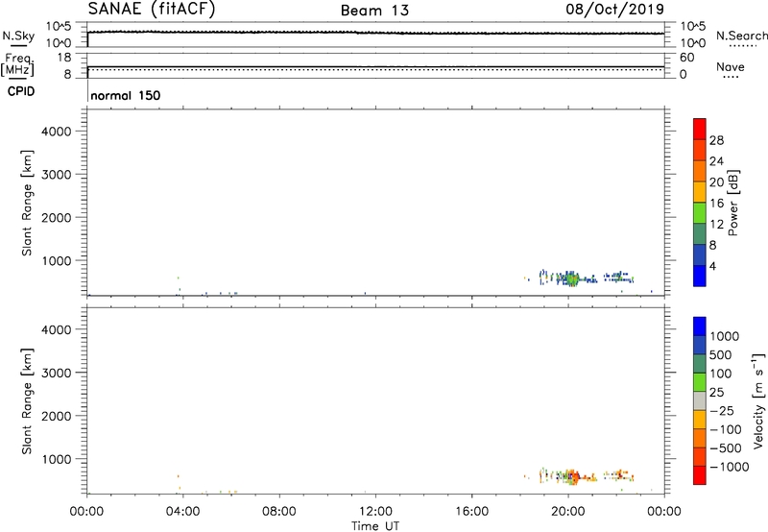The width and height of the screenshot is (768, 532).
Task: Click the "18" tick on frequency axis
Action: [64, 58]
